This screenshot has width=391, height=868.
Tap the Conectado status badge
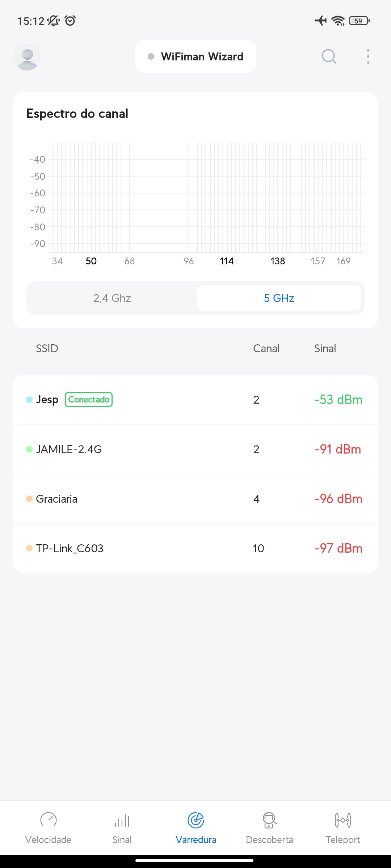89,400
